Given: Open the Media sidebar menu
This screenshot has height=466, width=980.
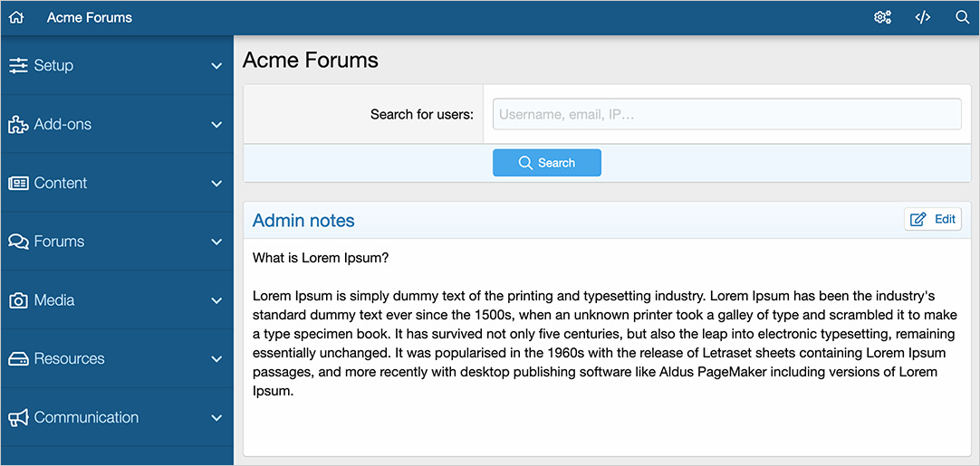Looking at the screenshot, I should (x=54, y=300).
